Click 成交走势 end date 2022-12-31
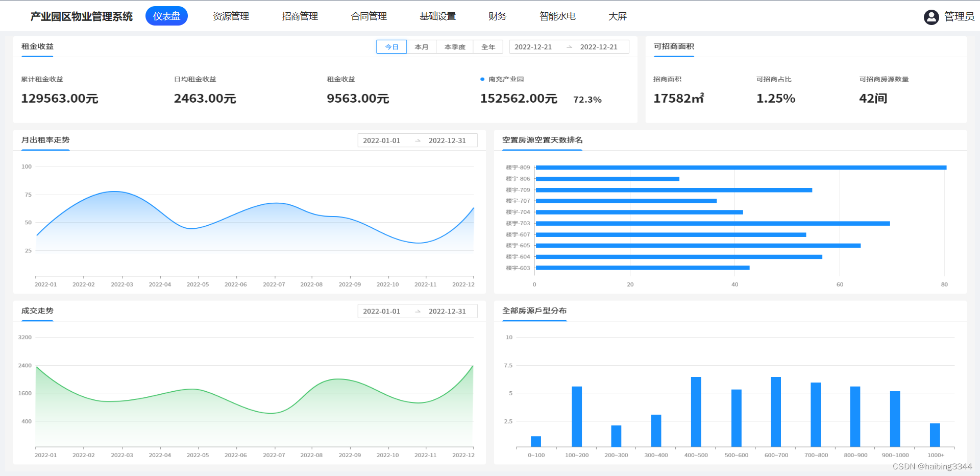 tap(447, 311)
